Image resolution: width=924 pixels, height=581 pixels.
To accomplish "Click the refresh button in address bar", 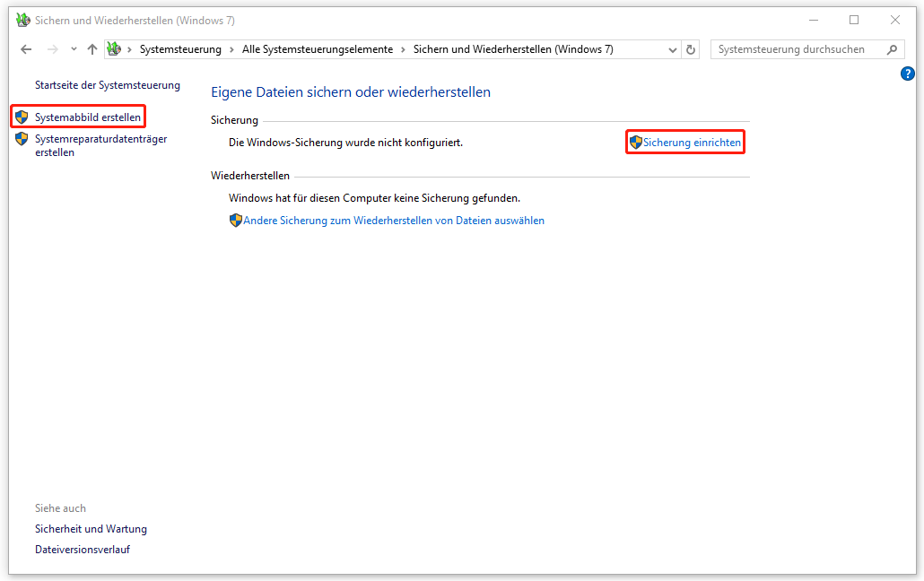I will pos(691,50).
